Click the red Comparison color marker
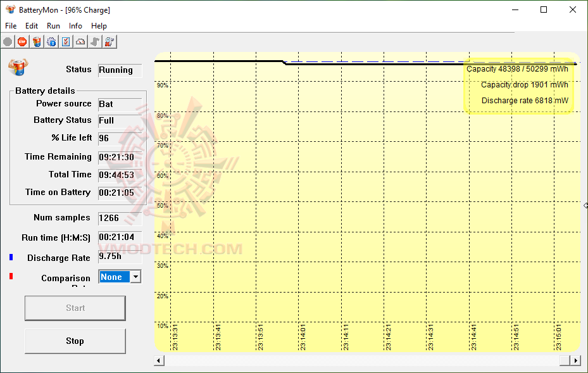 11,276
